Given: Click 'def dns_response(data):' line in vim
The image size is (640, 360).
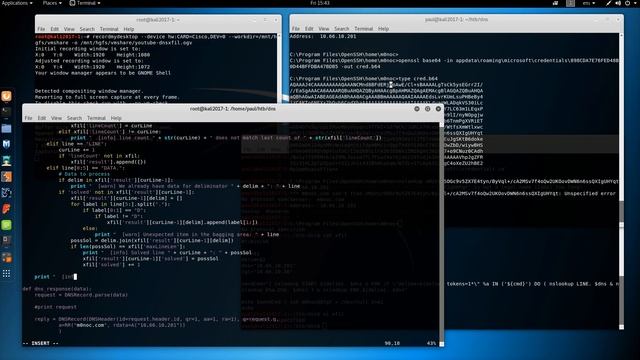Looking at the screenshot, I should (56, 289).
